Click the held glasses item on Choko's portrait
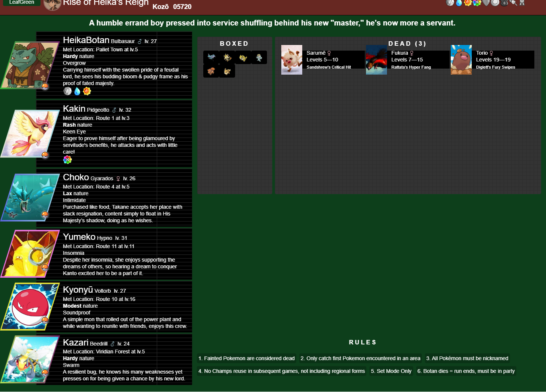Screen dimensions: 546x392 13,215
